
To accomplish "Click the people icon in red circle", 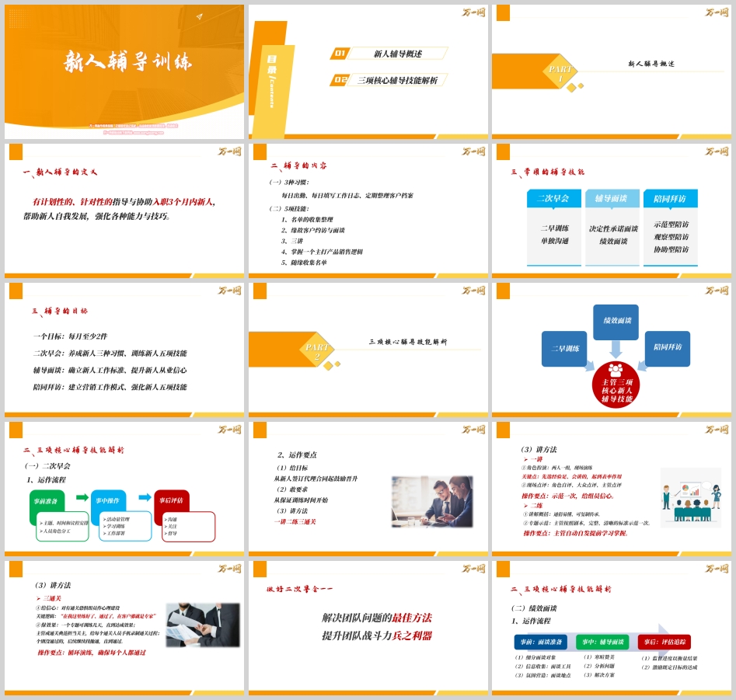I will pos(616,370).
